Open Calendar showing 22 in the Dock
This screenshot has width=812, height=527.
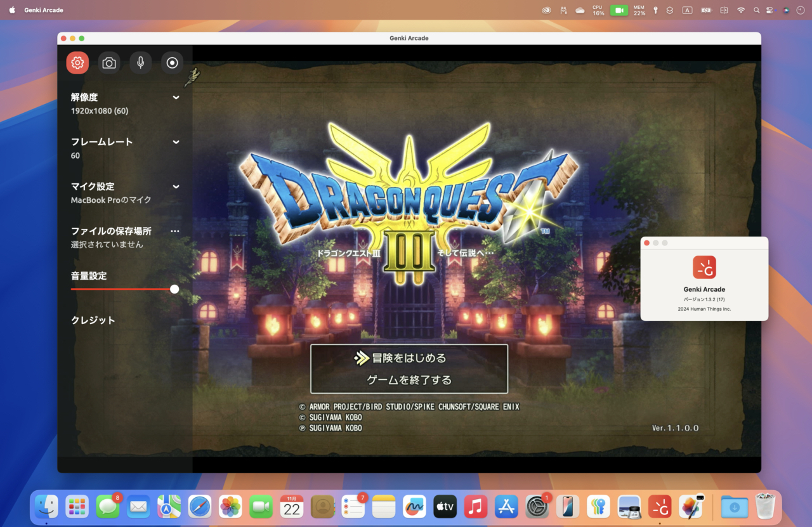[x=292, y=506]
